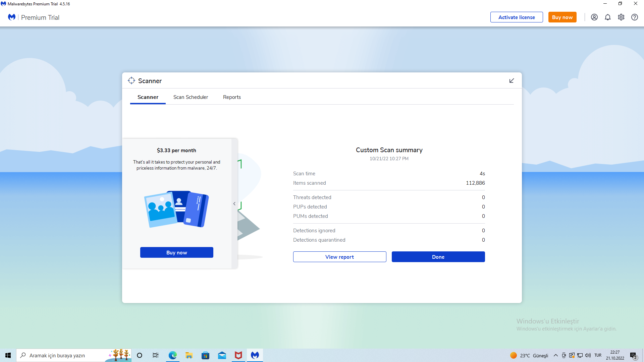Screen dimensions: 644x362
Task: Click the PUPs detected label
Action: (310, 207)
